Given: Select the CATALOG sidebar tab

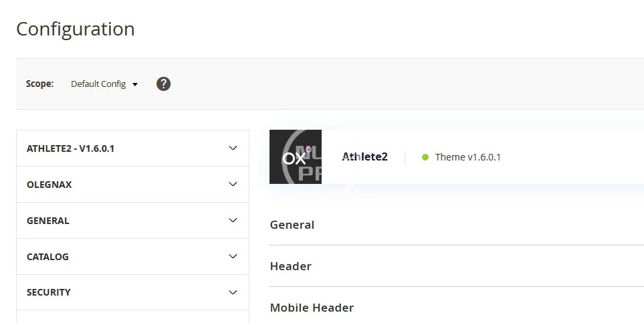Looking at the screenshot, I should [x=47, y=257].
